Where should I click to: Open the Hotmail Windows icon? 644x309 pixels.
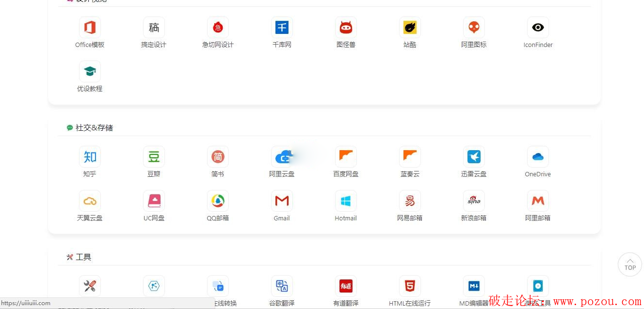coord(346,201)
